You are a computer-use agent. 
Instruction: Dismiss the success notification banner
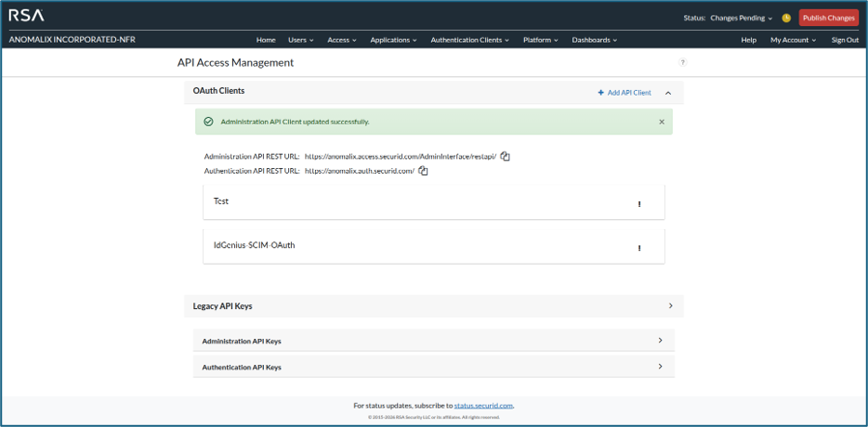[662, 122]
